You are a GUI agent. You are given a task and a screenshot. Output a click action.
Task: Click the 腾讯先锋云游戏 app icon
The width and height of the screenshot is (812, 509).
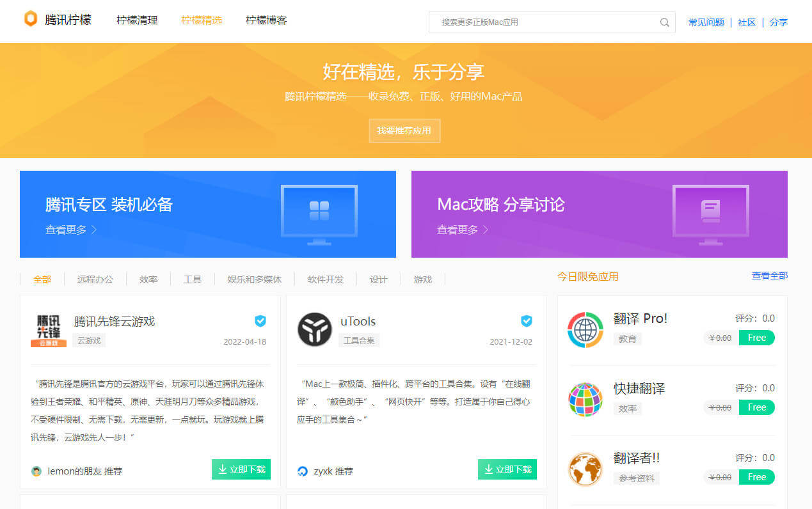tap(48, 329)
